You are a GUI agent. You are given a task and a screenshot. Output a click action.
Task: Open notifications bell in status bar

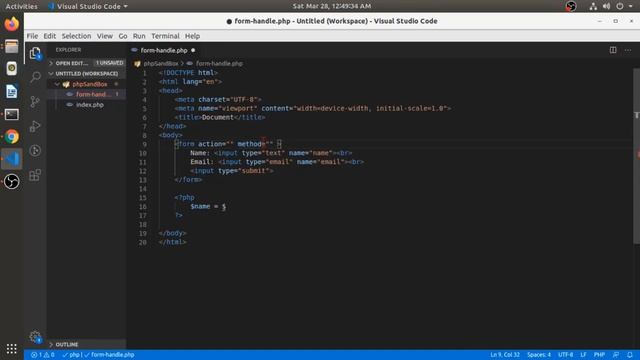[630, 355]
